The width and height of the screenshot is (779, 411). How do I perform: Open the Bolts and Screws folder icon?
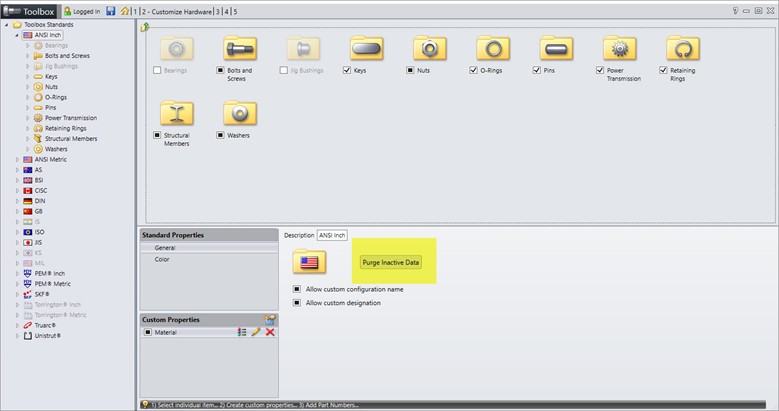240,48
